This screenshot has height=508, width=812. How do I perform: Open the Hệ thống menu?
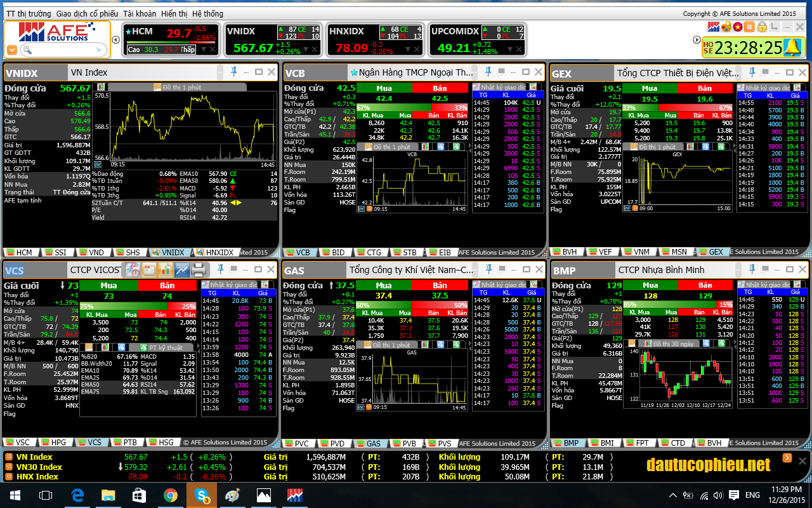click(207, 13)
